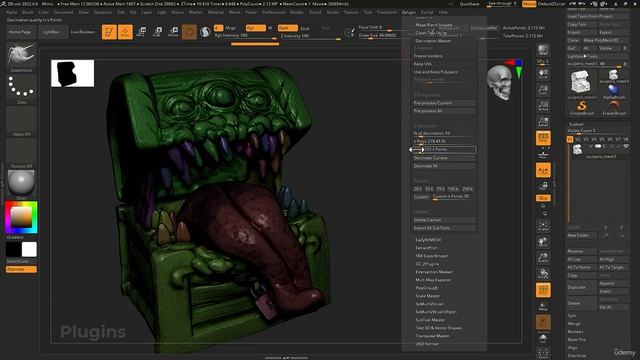640x360 pixels.
Task: Toggle subtool visibility eye icon
Action: tap(626, 146)
